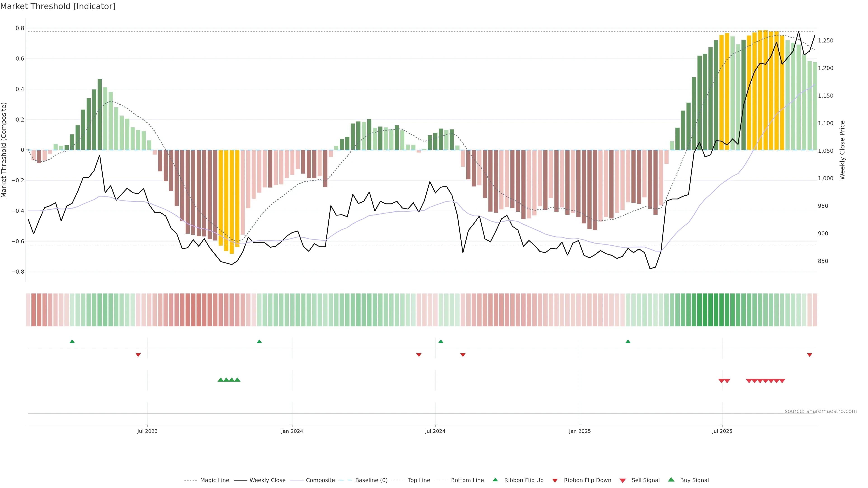Click the leftmost green buy signal triangle
868x488 pixels.
click(221, 380)
